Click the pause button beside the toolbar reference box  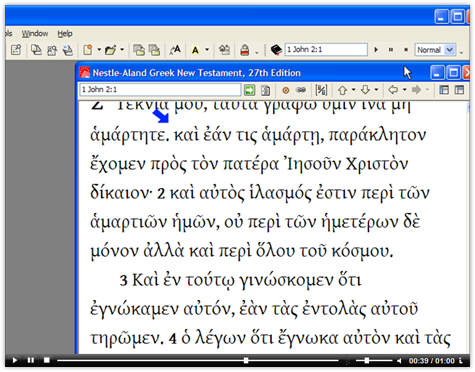391,50
